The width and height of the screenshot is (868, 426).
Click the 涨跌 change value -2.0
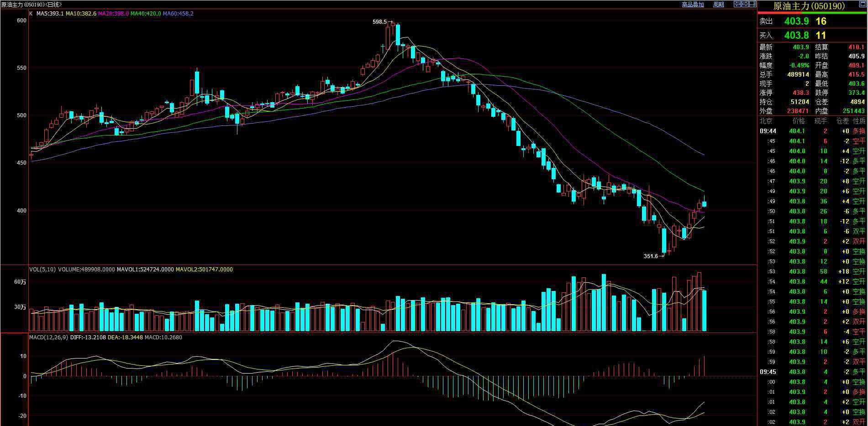[803, 57]
